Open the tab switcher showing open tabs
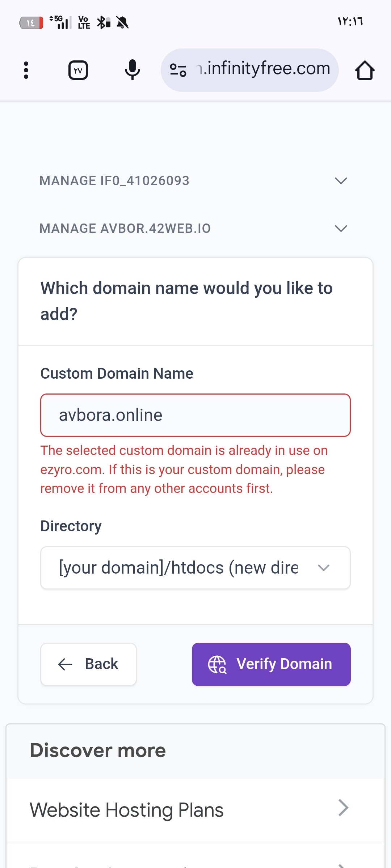Viewport: 391px width, 868px height. (x=78, y=70)
